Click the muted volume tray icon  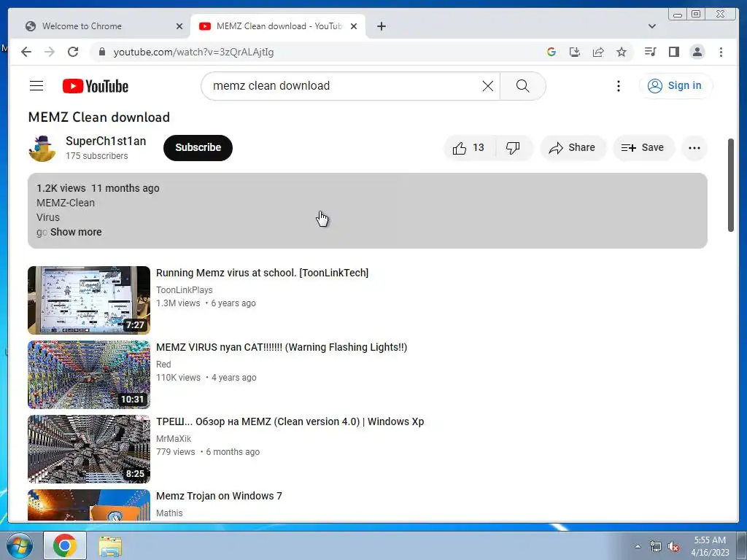[673, 547]
